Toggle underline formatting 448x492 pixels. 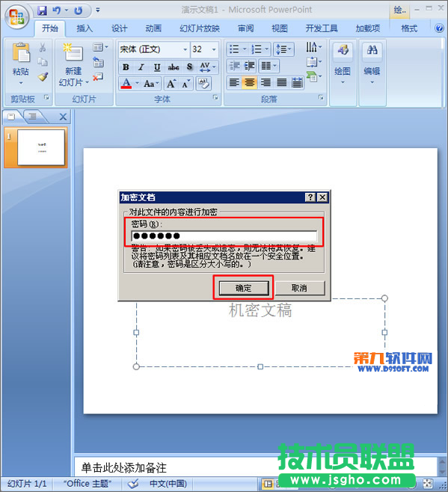coord(157,67)
